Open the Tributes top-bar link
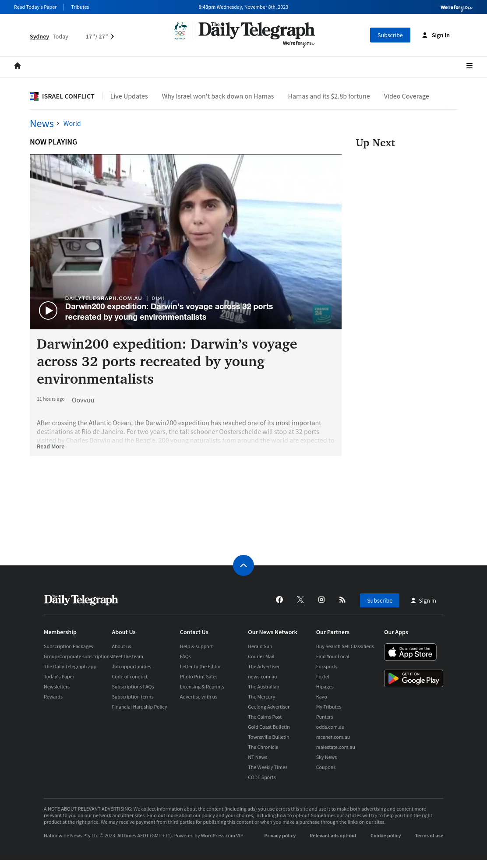Viewport: 487px width, 868px height. 80,7
